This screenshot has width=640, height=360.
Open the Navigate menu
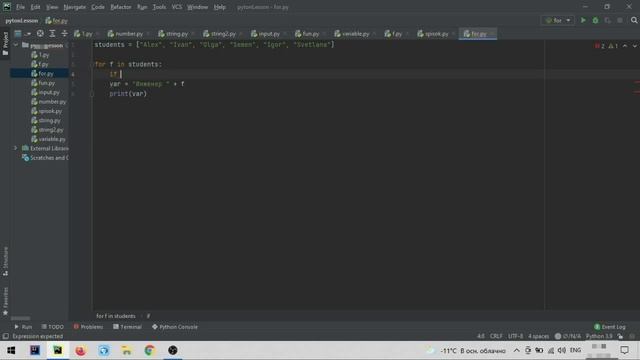75,7
